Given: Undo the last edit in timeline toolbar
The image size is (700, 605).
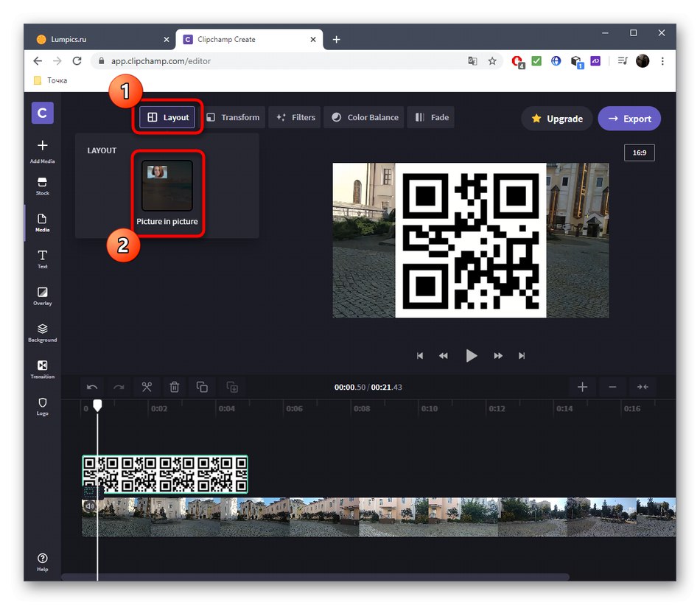Looking at the screenshot, I should [92, 387].
